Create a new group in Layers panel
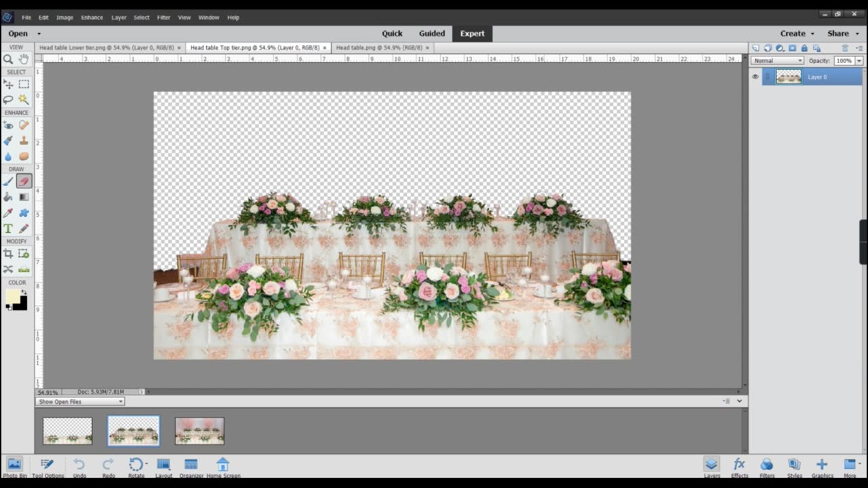Image resolution: width=868 pixels, height=488 pixels. (x=768, y=48)
